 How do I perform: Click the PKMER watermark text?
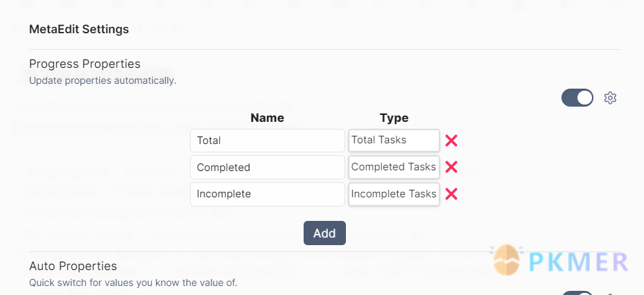578,262
